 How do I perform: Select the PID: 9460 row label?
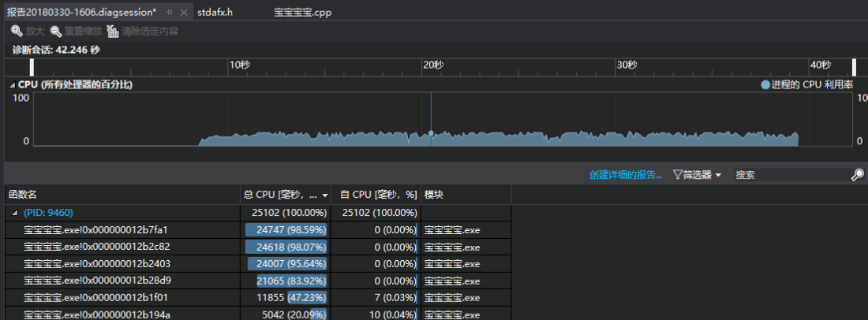(48, 213)
